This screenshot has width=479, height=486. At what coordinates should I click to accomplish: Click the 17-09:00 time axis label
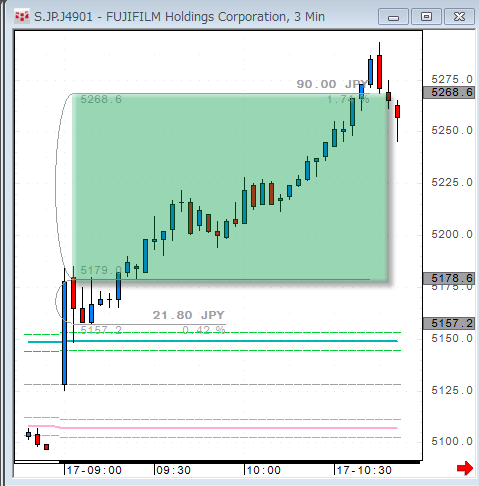pyautogui.click(x=94, y=470)
